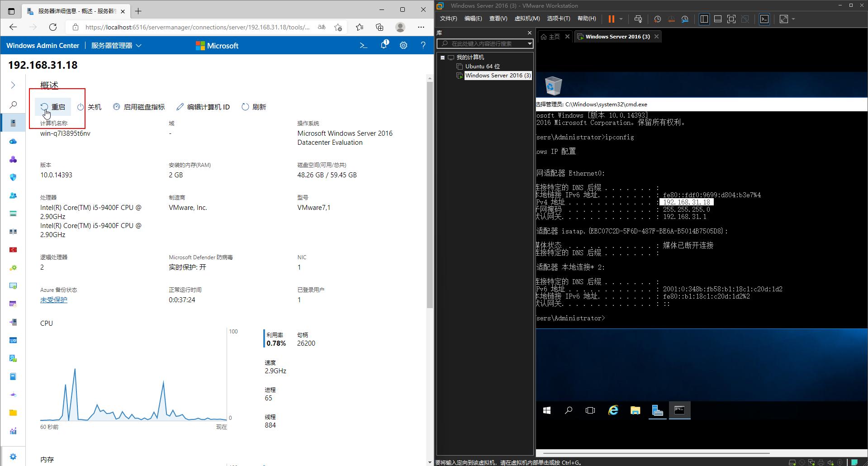868x466 pixels.
Task: Open VMware 帮助(H) menu
Action: point(587,19)
